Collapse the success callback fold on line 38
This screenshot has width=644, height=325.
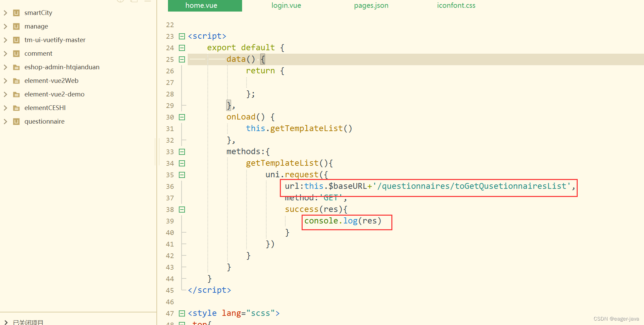[x=182, y=210]
